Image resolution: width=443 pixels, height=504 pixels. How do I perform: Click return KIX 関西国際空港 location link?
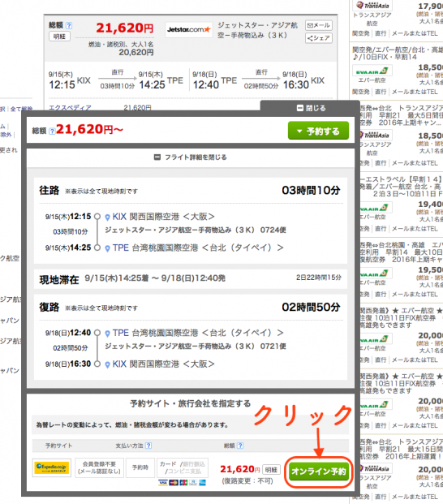(164, 364)
